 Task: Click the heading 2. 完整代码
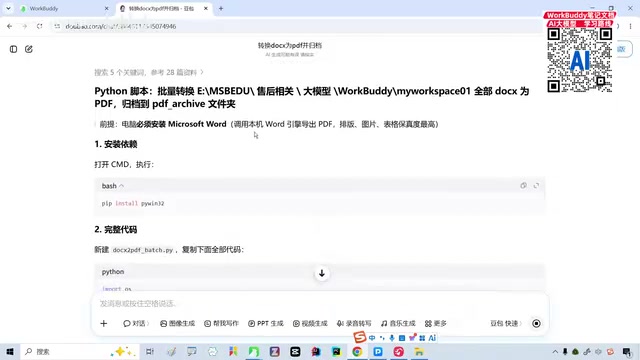coord(116,230)
